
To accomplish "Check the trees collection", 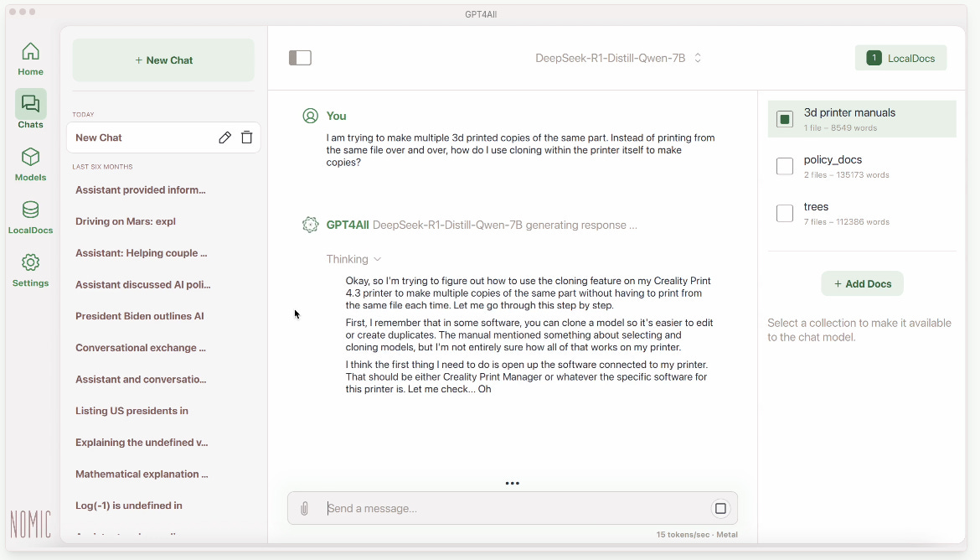I will (784, 213).
